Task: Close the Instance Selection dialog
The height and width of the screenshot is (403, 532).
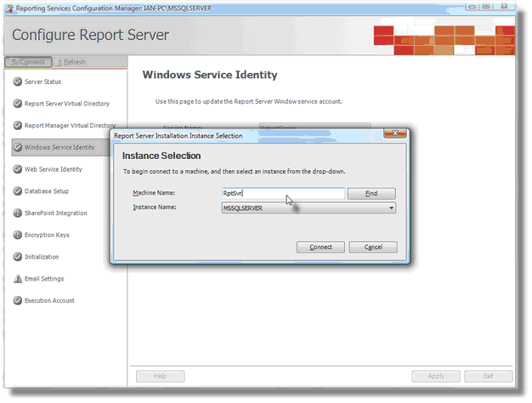Action: pyautogui.click(x=395, y=133)
